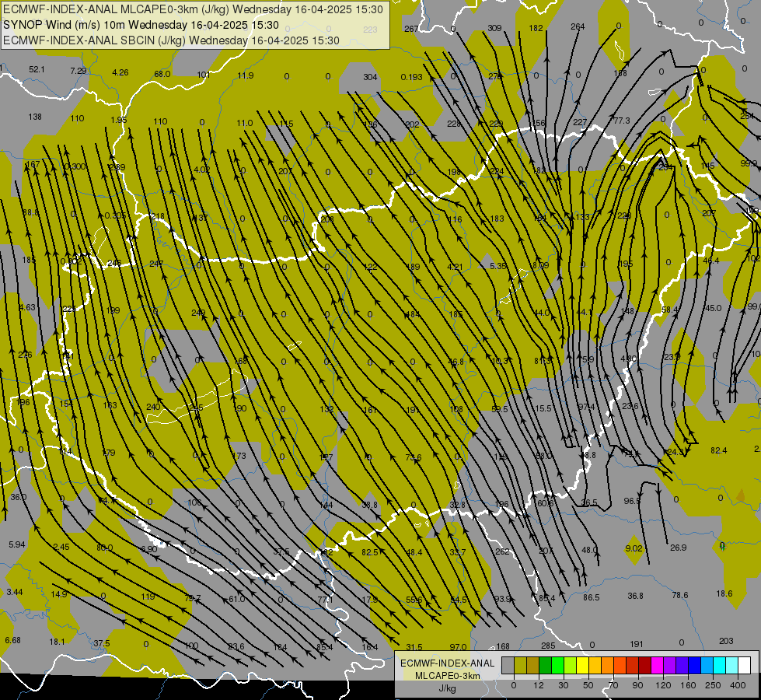The height and width of the screenshot is (700, 761).
Task: Click the legend tick label '250'
Action: [x=713, y=685]
